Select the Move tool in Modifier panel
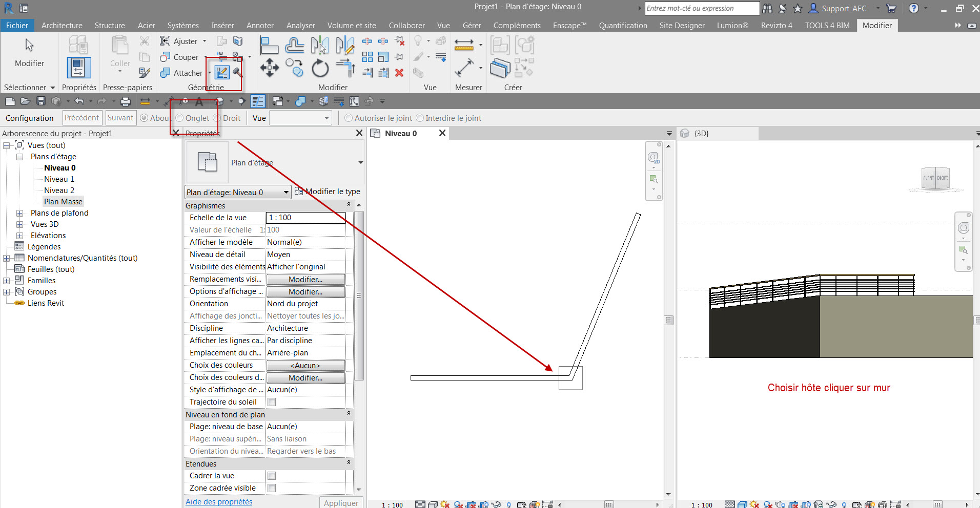This screenshot has width=980, height=508. coord(270,68)
